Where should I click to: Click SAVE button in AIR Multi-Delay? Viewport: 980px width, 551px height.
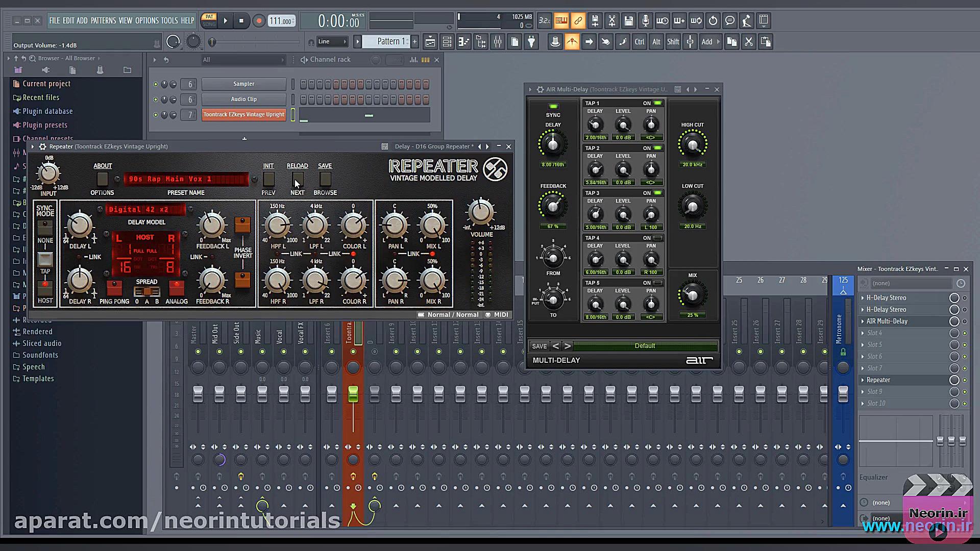pos(539,346)
